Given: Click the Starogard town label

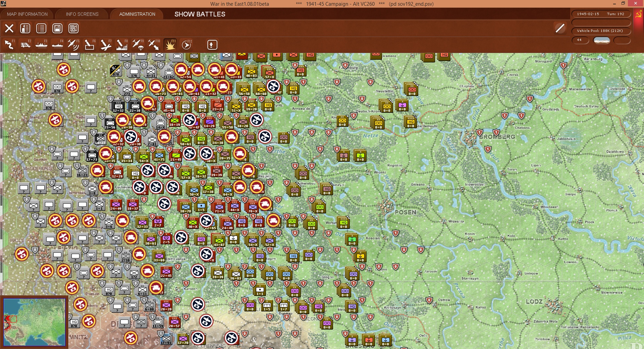Looking at the screenshot, I should tap(543, 61).
